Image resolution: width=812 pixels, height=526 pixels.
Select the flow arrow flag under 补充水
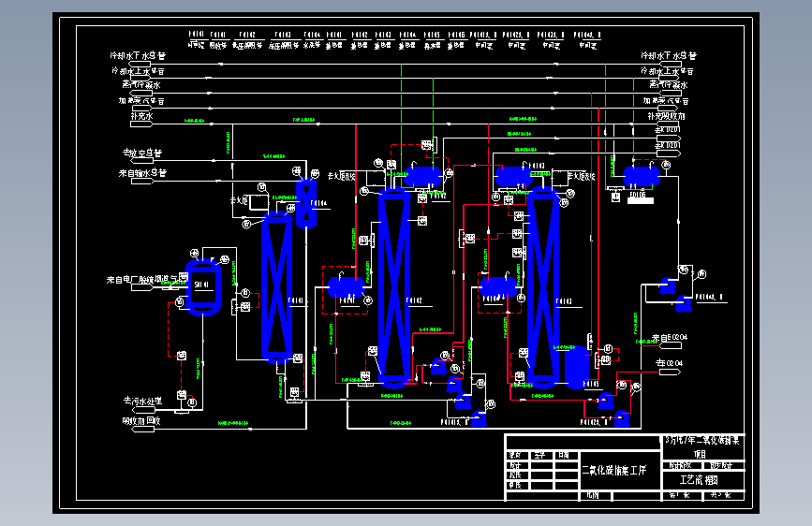click(x=142, y=124)
